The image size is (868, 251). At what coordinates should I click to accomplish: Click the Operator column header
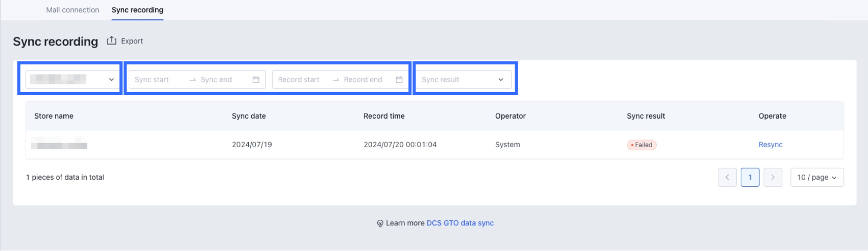click(x=510, y=116)
